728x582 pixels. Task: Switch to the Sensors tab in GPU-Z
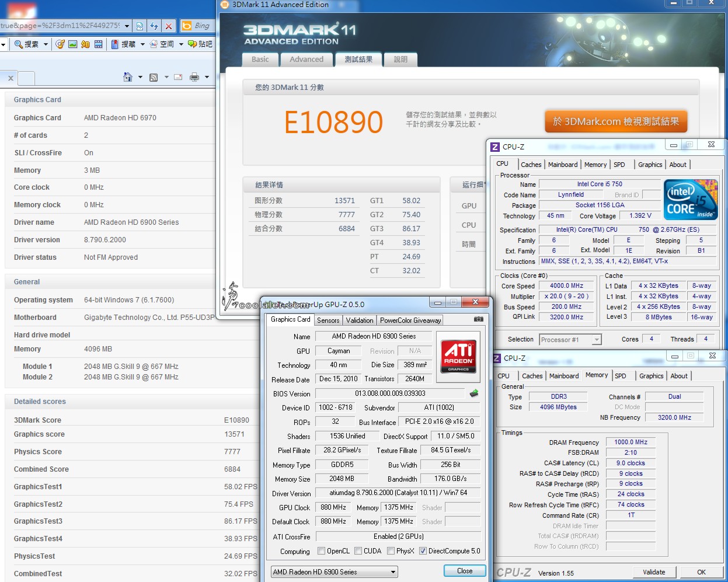(x=328, y=320)
